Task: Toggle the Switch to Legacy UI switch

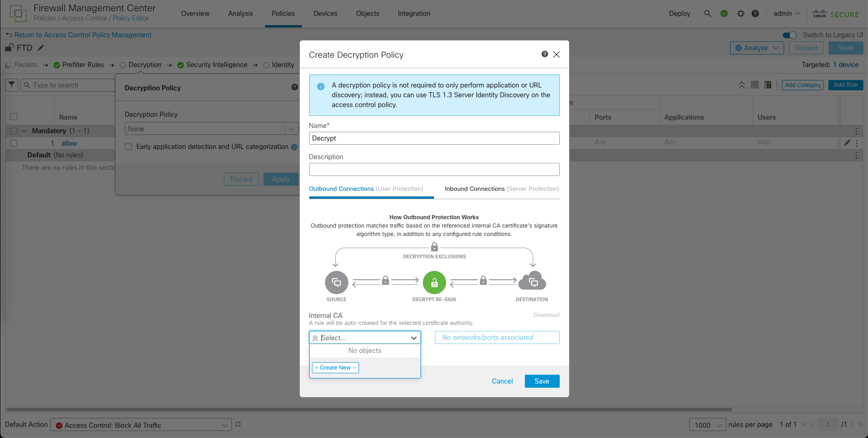Action: coord(790,35)
